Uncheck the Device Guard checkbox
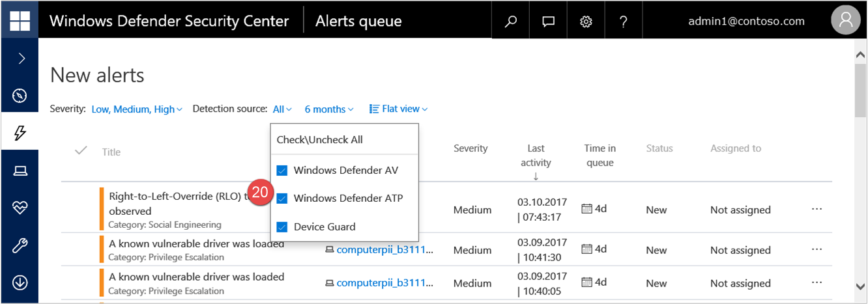868x304 pixels. (282, 227)
